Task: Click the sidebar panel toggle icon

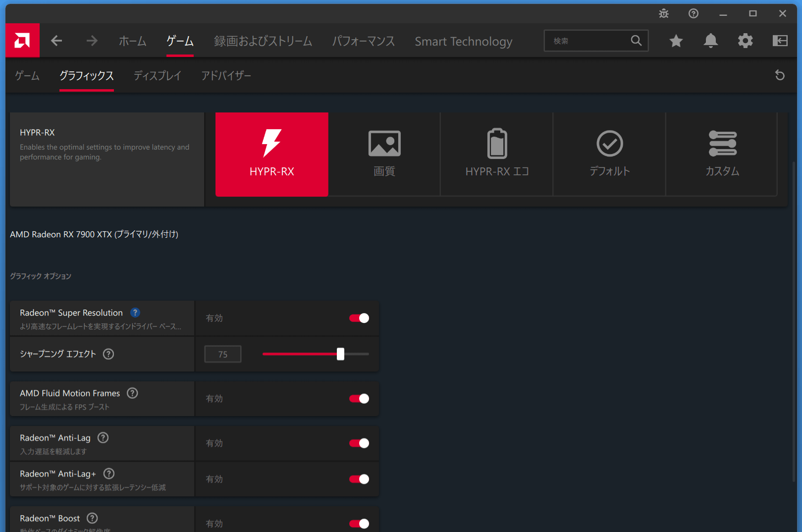Action: [780, 41]
